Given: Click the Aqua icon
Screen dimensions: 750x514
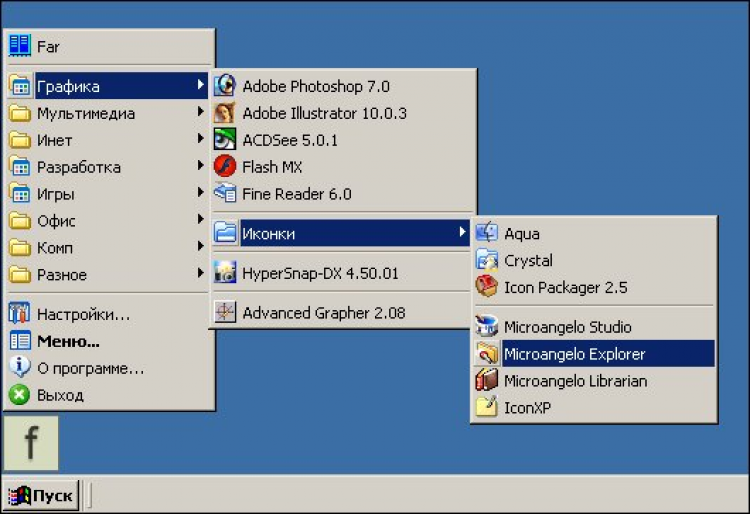Looking at the screenshot, I should [487, 233].
